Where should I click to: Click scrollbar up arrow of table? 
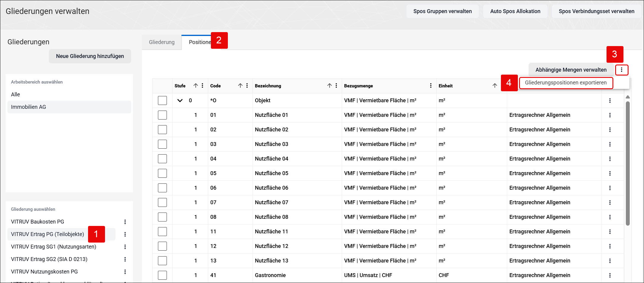628,97
